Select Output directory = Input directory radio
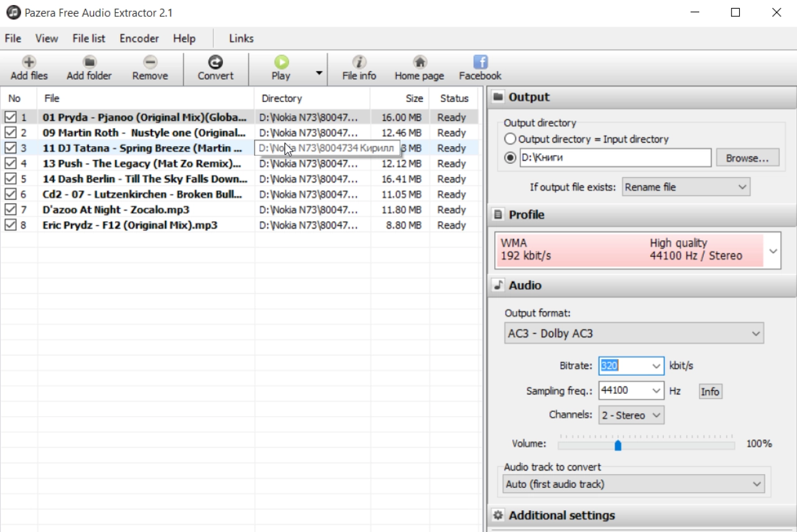This screenshot has height=532, width=797. coord(511,139)
